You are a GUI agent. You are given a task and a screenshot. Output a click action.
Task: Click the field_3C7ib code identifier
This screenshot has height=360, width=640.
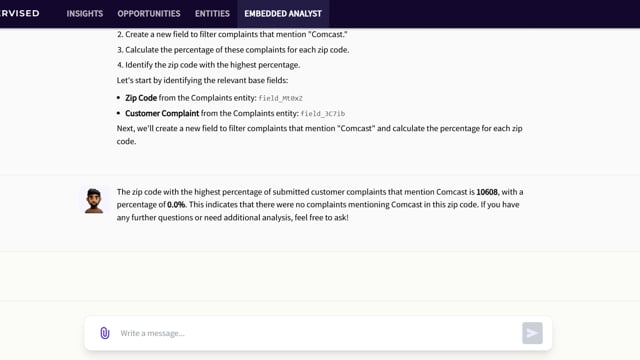pyautogui.click(x=322, y=114)
